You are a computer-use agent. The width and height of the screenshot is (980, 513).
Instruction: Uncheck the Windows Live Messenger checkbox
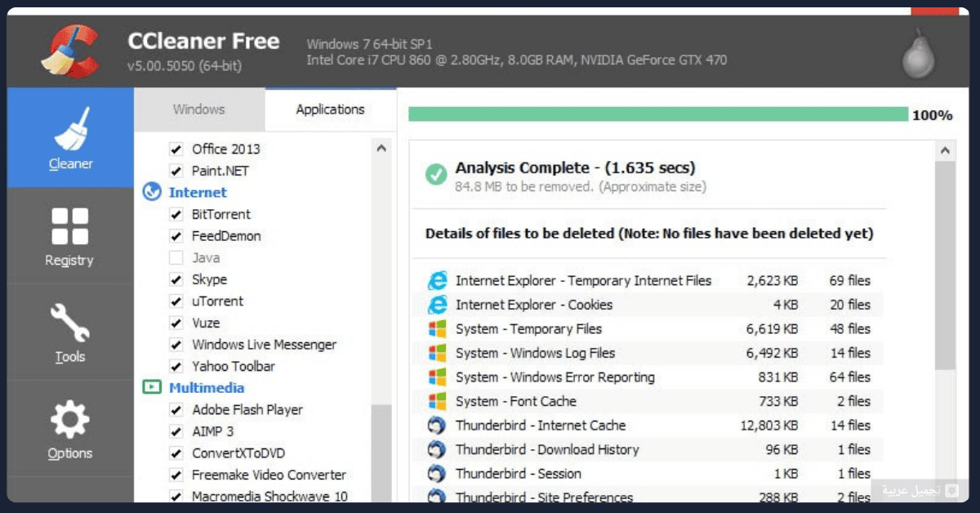click(176, 345)
